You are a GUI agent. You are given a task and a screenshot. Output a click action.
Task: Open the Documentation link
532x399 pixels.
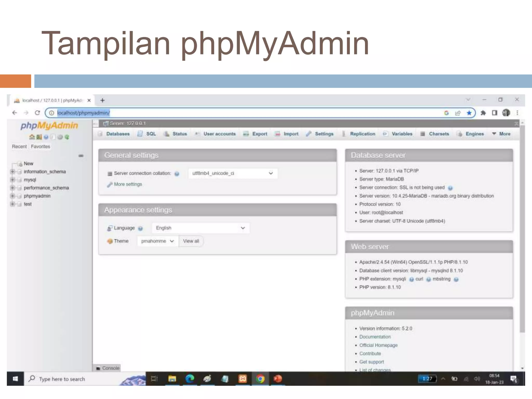tap(375, 337)
